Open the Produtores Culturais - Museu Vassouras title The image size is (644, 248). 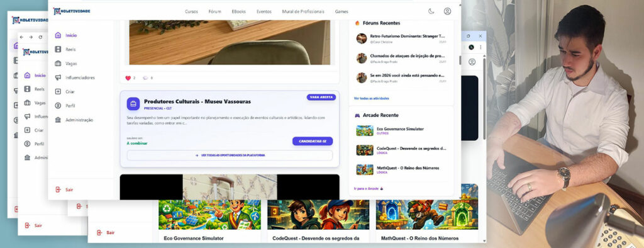(197, 101)
